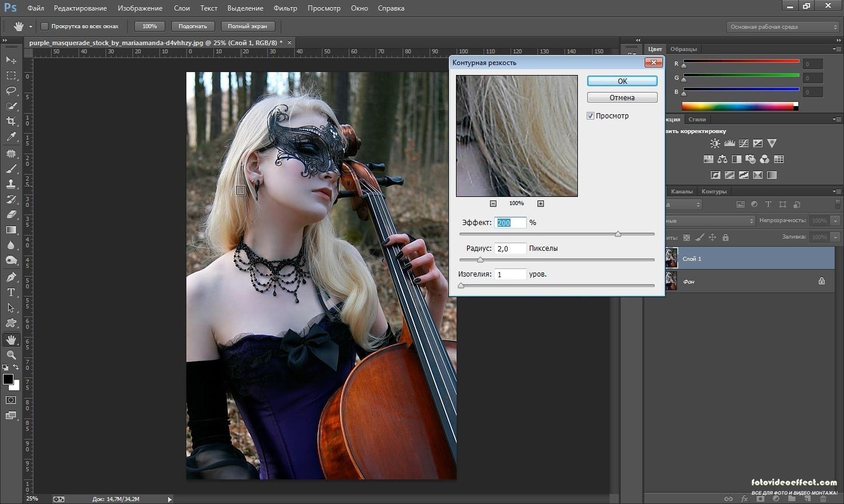Click the Эффект amount slider handle
The width and height of the screenshot is (844, 504).
618,234
